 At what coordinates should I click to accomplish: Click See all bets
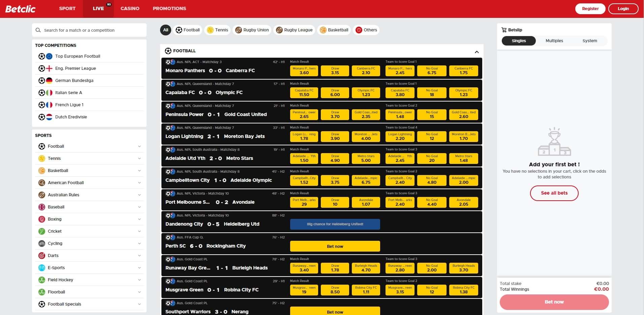coord(554,193)
